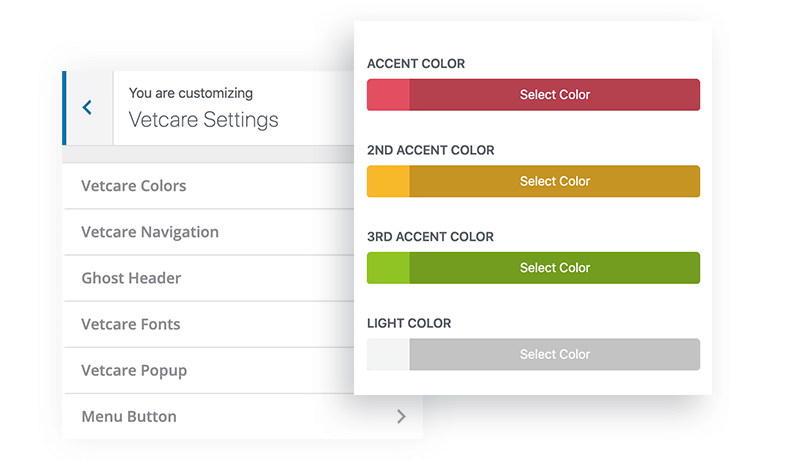Open the Vetcare Colors section
This screenshot has height=460, width=800.
pyautogui.click(x=208, y=186)
